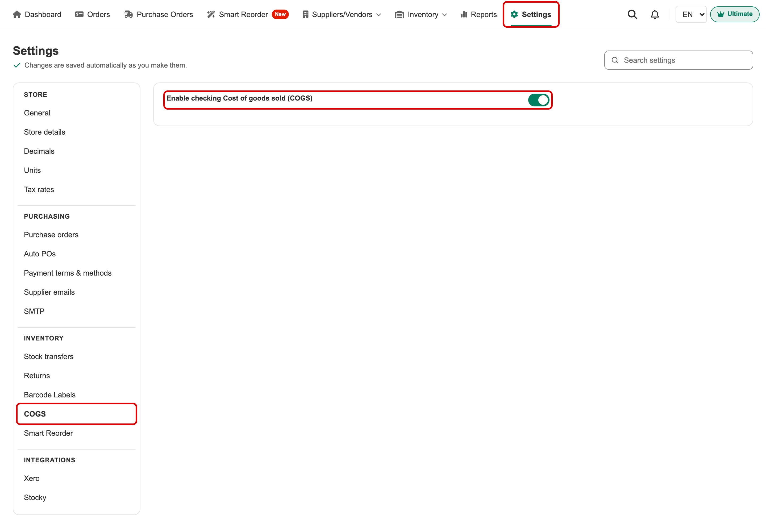The height and width of the screenshot is (532, 766).
Task: Click the Purchase Orders truck icon
Action: tap(128, 14)
